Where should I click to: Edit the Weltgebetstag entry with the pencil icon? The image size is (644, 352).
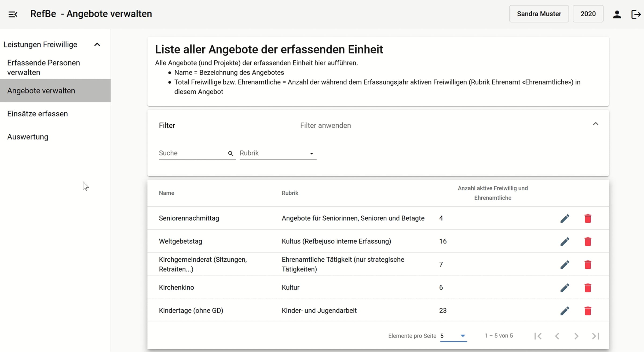pos(565,242)
